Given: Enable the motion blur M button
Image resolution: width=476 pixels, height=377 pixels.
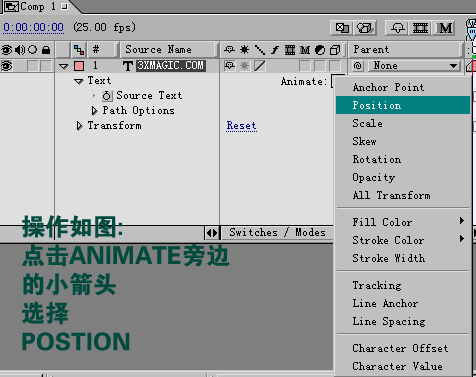Looking at the screenshot, I should (x=445, y=28).
